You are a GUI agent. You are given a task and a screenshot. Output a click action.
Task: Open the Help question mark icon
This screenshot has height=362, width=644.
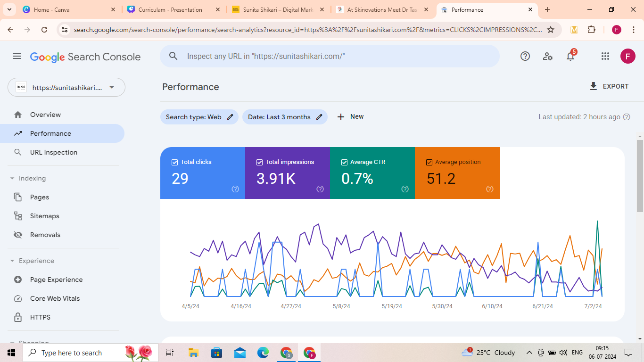[x=525, y=57]
